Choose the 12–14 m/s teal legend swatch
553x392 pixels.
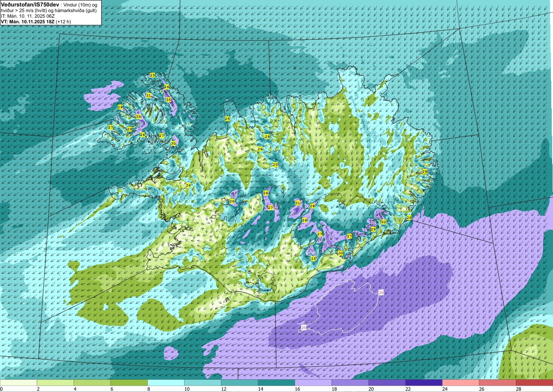[x=239, y=383]
